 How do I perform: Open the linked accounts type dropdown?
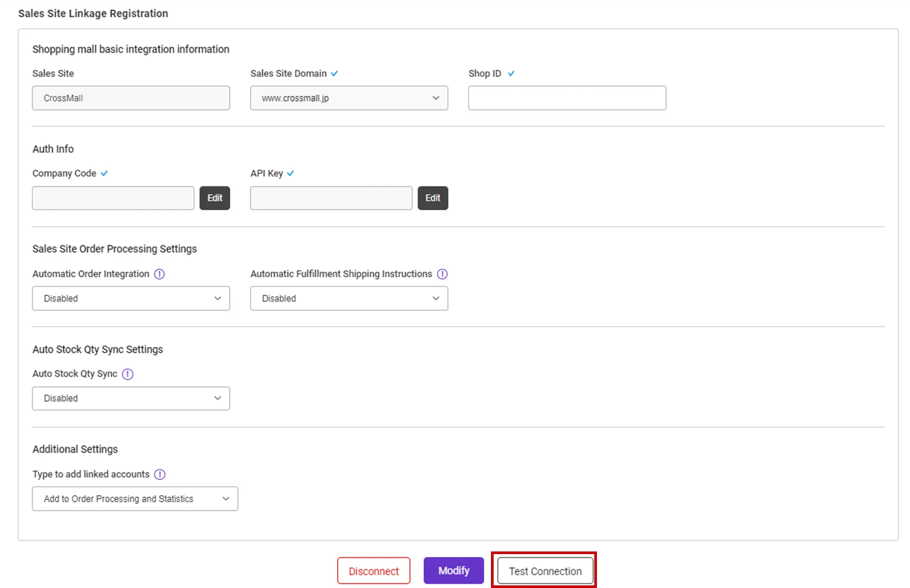[x=135, y=499]
